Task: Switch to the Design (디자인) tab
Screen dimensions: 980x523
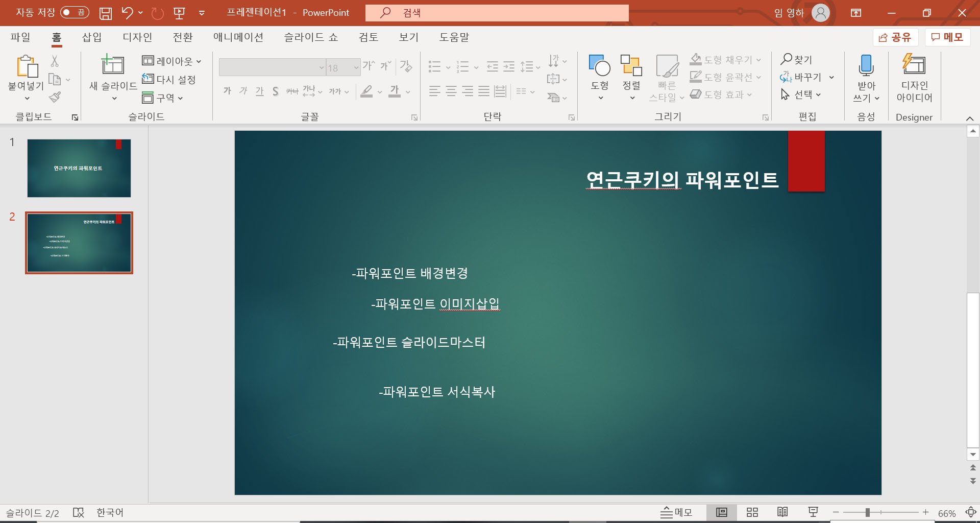Action: point(137,37)
